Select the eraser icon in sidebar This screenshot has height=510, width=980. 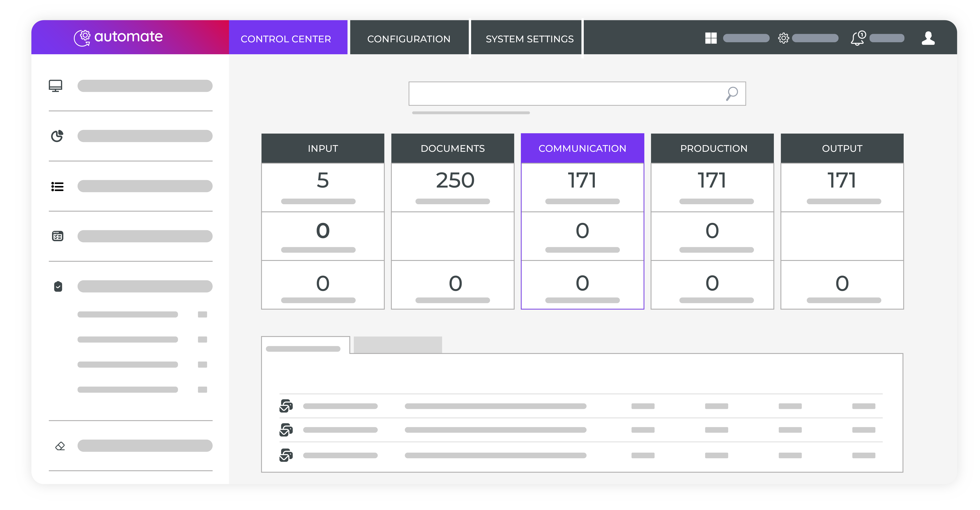click(60, 446)
